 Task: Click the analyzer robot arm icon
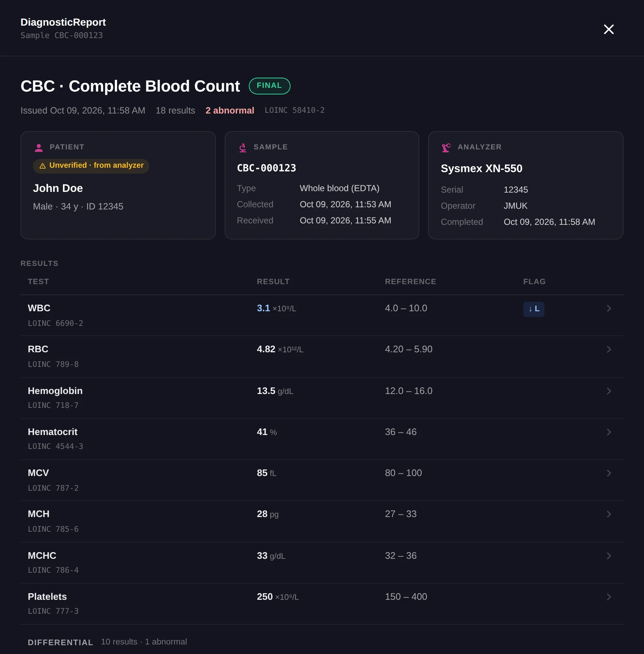click(x=446, y=148)
